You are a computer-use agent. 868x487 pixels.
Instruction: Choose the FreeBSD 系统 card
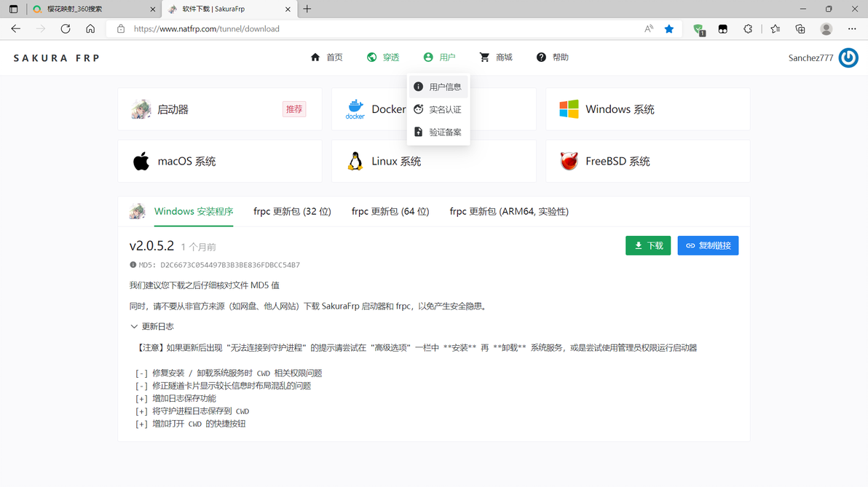tap(647, 161)
